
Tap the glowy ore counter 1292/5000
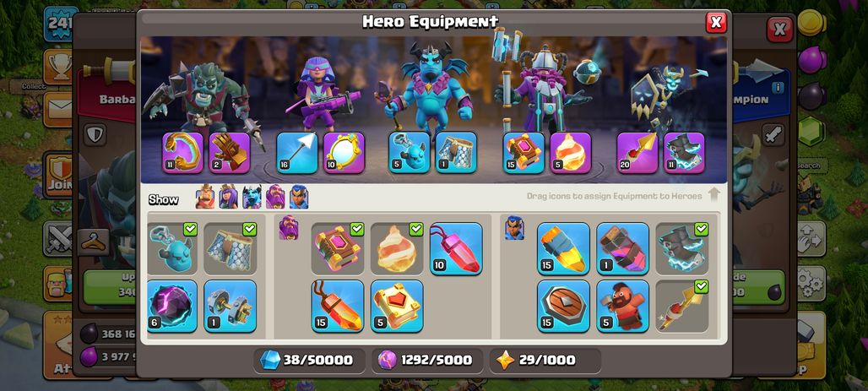[x=427, y=361]
